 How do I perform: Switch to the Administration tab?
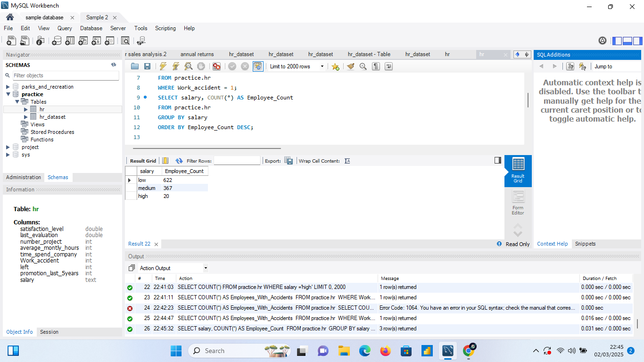tap(24, 177)
